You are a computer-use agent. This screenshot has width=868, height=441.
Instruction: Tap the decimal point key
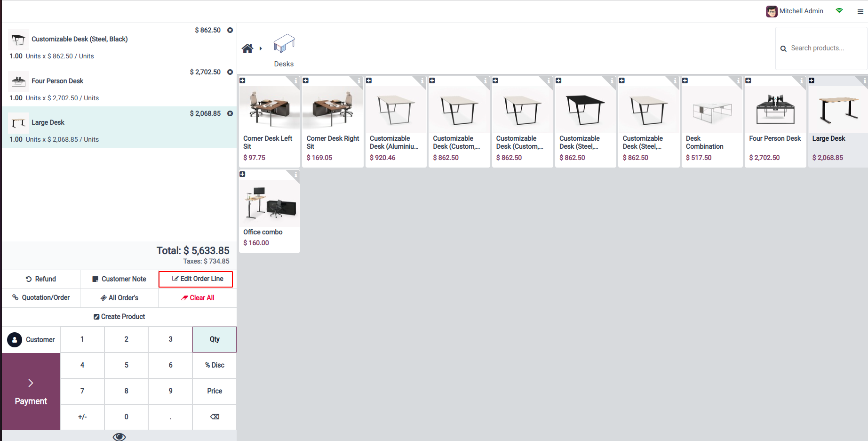point(170,417)
